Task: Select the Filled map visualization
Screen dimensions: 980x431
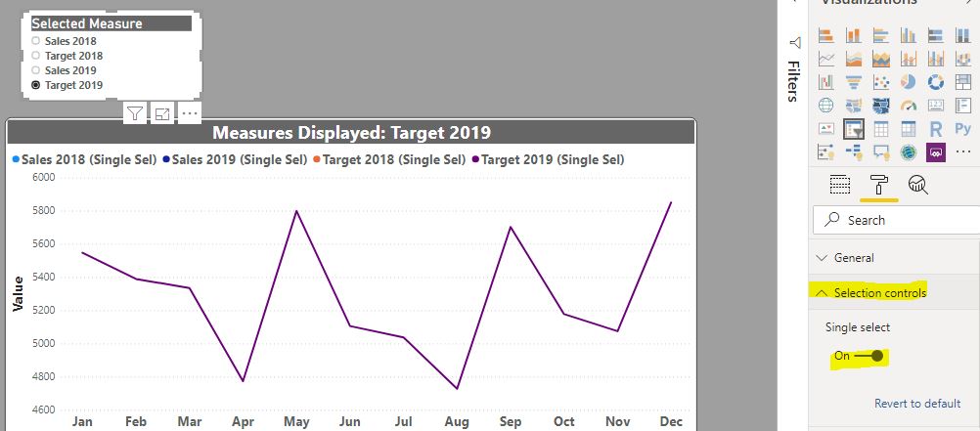Action: pos(853,106)
